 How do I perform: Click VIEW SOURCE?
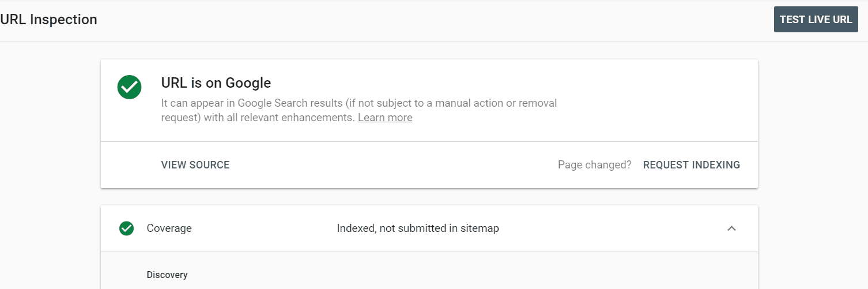coord(195,165)
